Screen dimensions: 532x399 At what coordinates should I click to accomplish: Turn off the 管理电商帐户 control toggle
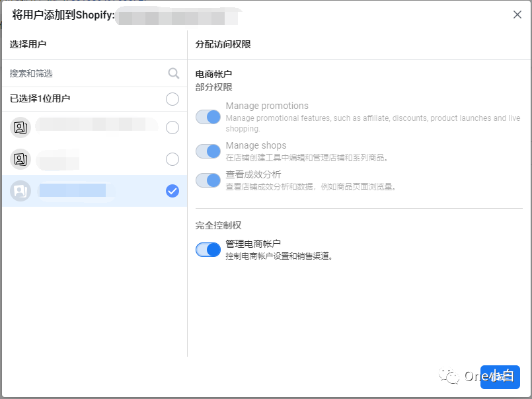pyautogui.click(x=208, y=250)
